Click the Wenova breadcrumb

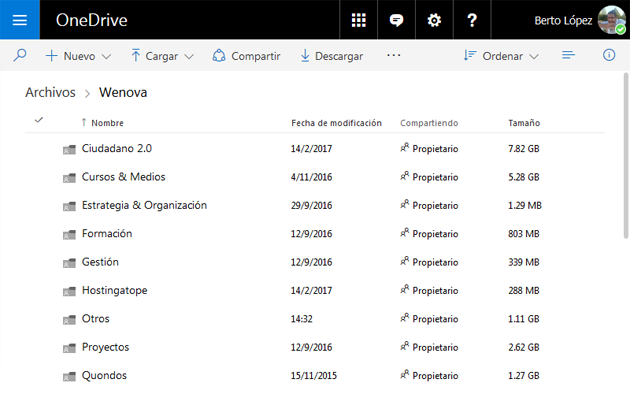coord(123,92)
